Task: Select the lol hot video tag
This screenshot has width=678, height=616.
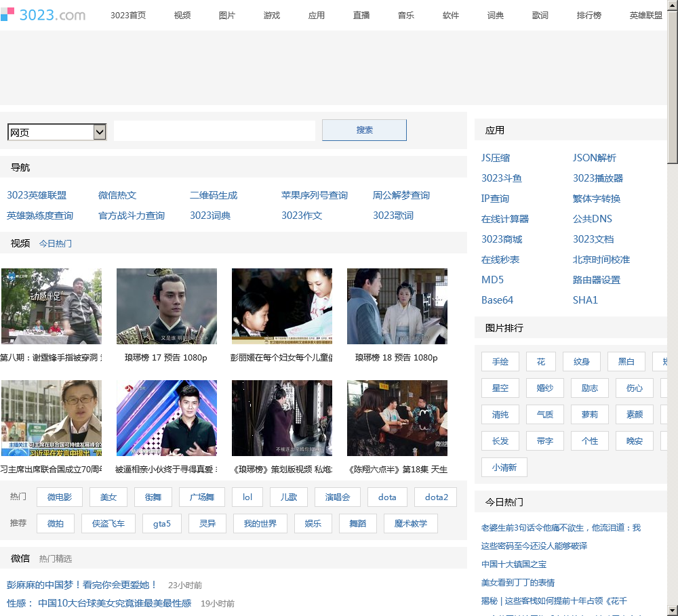Action: click(x=247, y=497)
